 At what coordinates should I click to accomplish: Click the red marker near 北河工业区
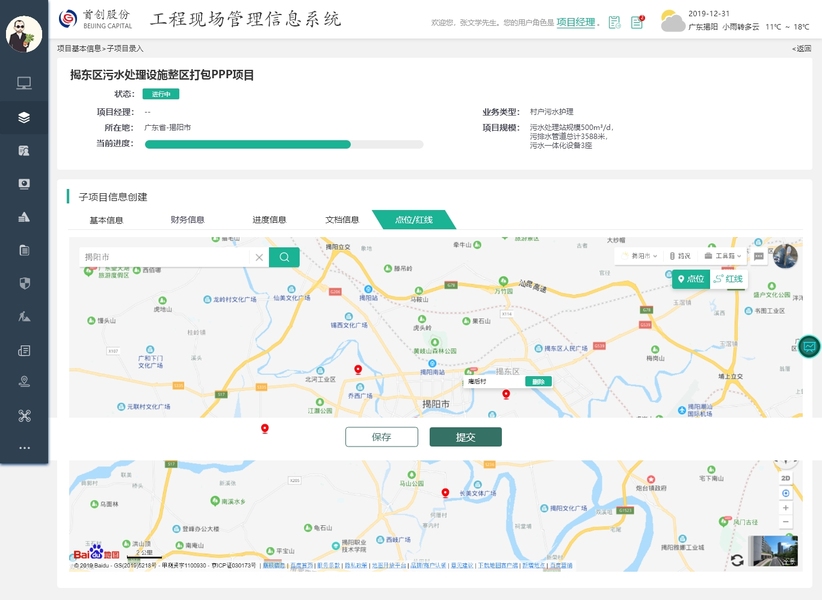358,370
